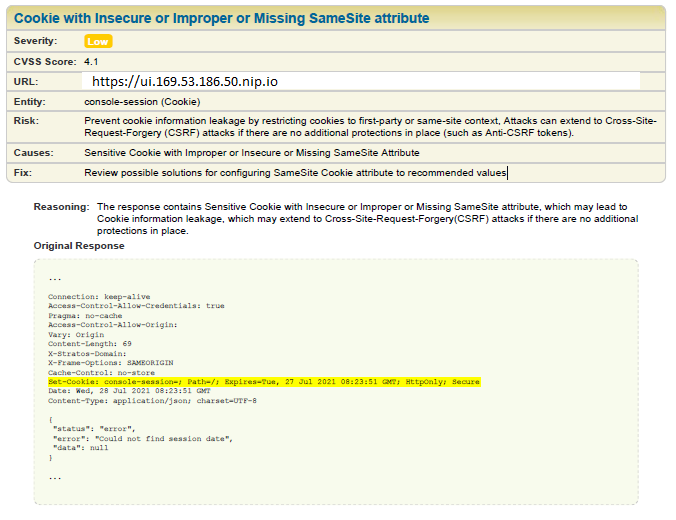Click the 'X-Frame-Options: SAMEORIGIN' line
This screenshot has height=520, width=676.
(111, 363)
